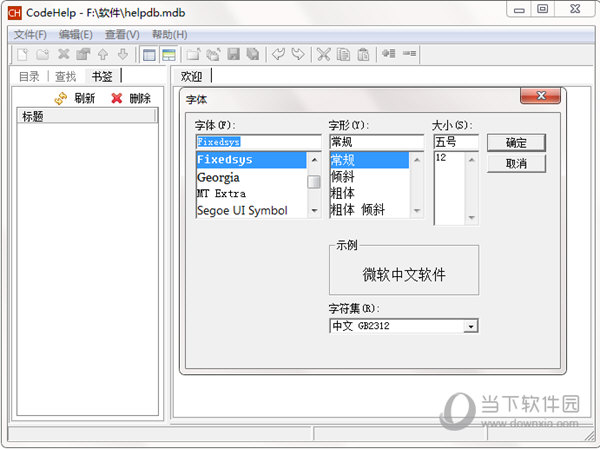Toggle the split pane layout icon
Viewport: 600px width, 449px height.
click(169, 55)
